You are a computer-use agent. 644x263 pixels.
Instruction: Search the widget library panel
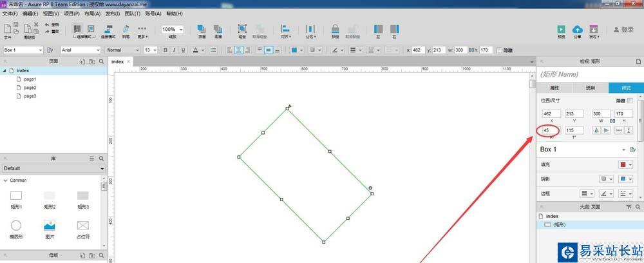pyautogui.click(x=102, y=158)
